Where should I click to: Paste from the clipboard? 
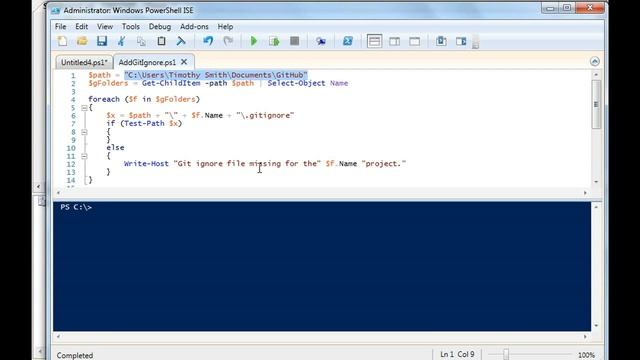click(x=161, y=41)
